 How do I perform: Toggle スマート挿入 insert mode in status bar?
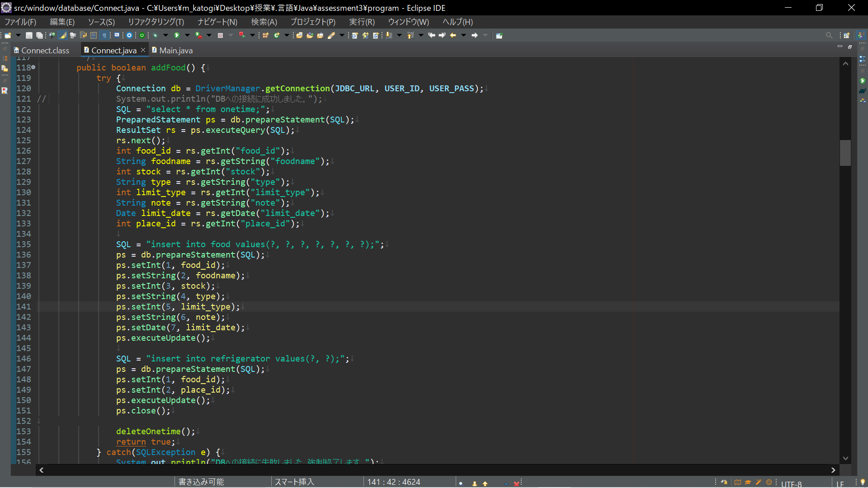pos(294,482)
